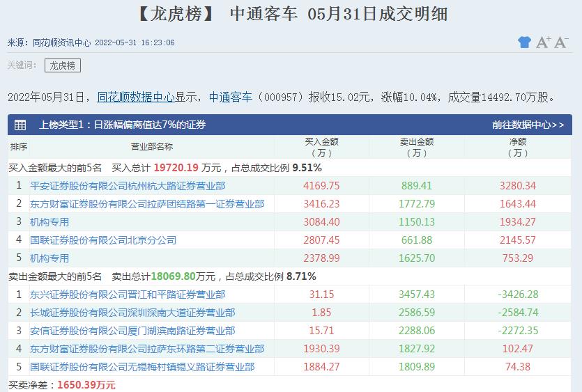View 安信证券厦门湖滨南路证券营业部
Image resolution: width=582 pixels, height=392 pixels.
132,331
